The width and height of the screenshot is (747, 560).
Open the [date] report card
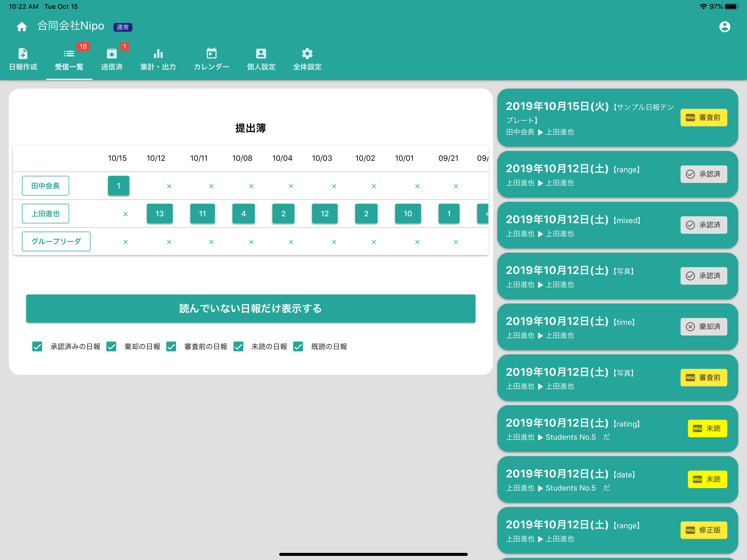point(617,480)
